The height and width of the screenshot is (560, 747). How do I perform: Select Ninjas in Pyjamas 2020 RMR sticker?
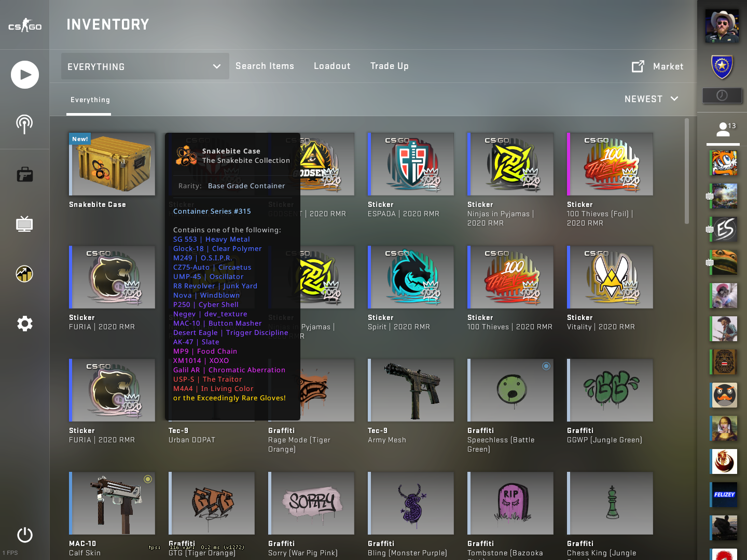(x=510, y=164)
